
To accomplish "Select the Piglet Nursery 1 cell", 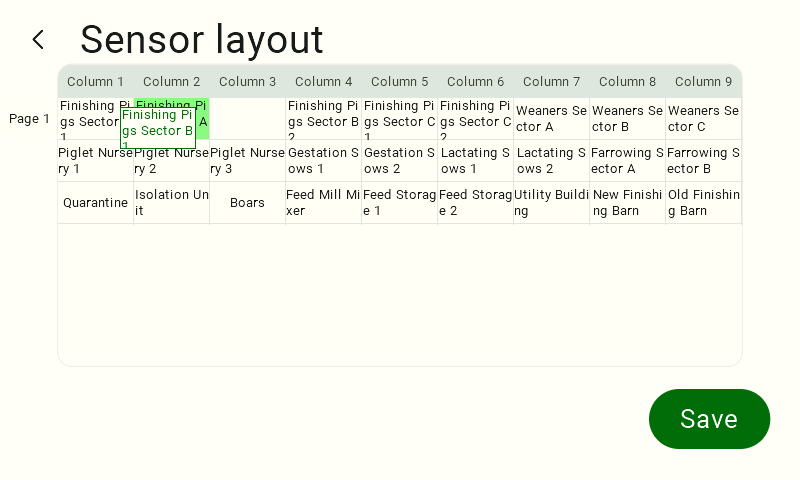I will coord(95,161).
